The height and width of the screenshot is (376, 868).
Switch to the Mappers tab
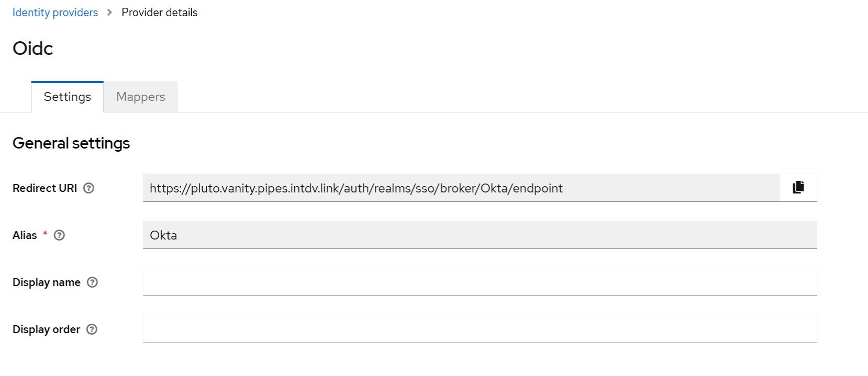[140, 97]
